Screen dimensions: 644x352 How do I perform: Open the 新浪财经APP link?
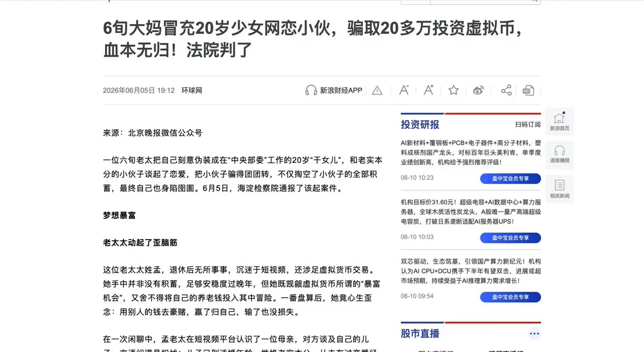point(341,90)
